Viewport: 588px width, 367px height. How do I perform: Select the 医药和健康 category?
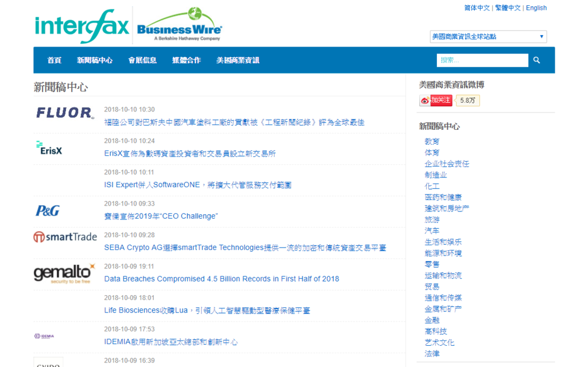(x=443, y=198)
